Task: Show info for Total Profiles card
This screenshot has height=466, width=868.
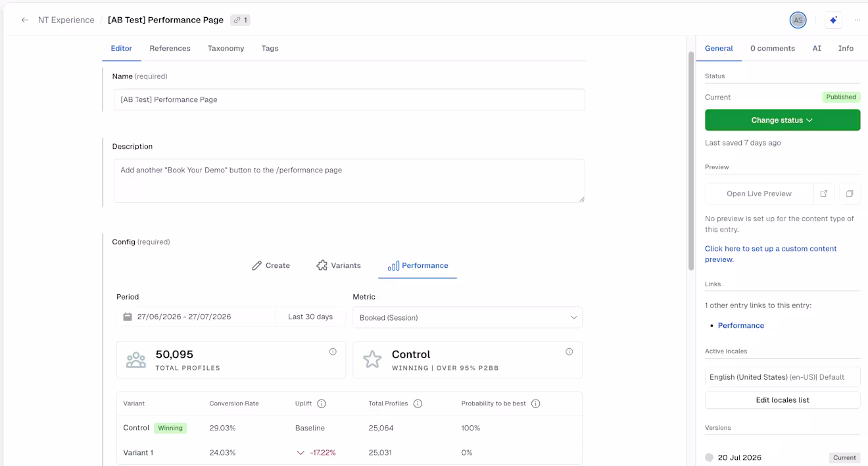Action: tap(333, 351)
